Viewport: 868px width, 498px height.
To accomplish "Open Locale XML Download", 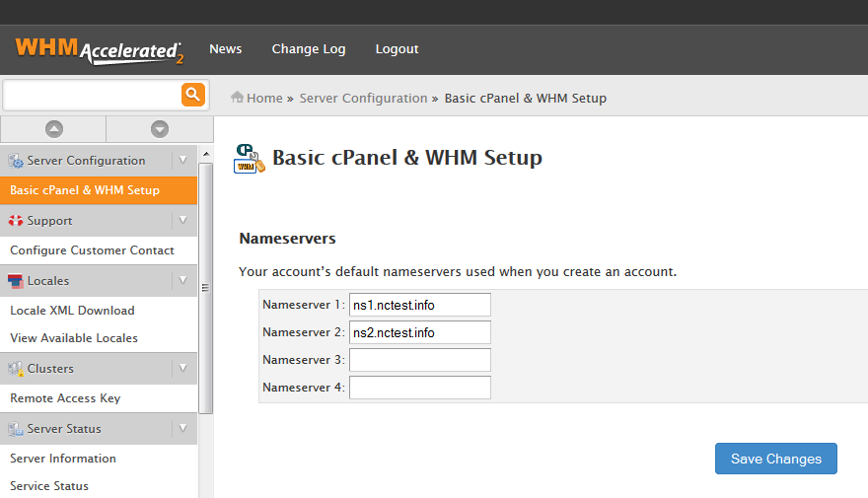I will (x=72, y=311).
